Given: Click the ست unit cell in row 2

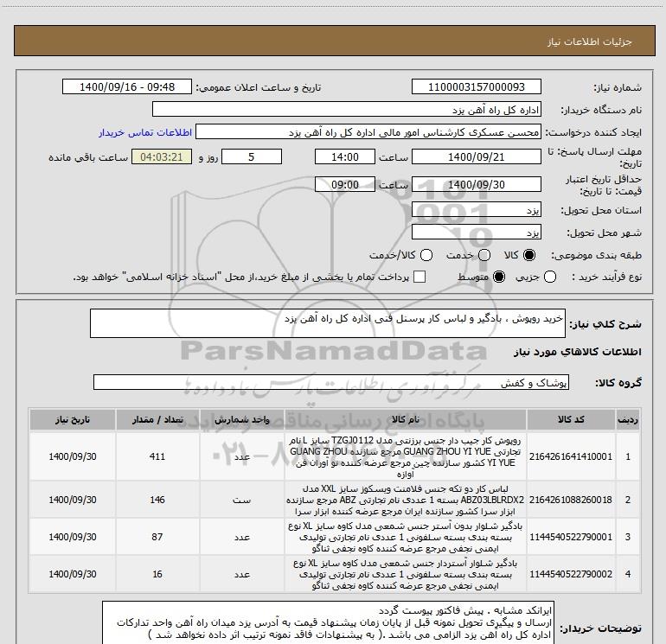Looking at the screenshot, I should pyautogui.click(x=241, y=500).
